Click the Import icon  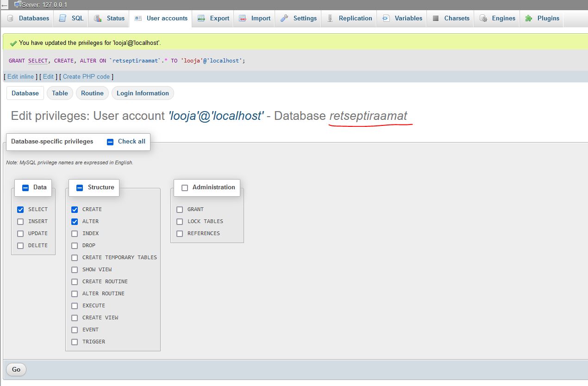click(x=243, y=19)
